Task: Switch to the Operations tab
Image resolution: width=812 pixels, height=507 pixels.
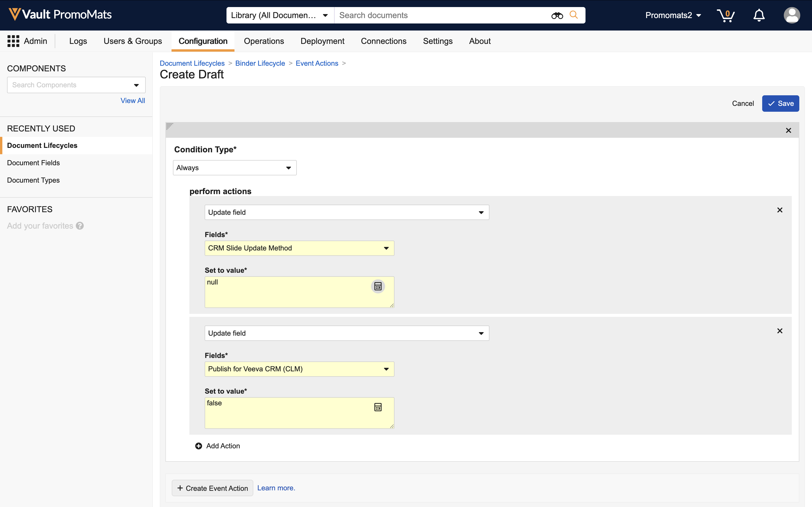Action: [x=264, y=41]
